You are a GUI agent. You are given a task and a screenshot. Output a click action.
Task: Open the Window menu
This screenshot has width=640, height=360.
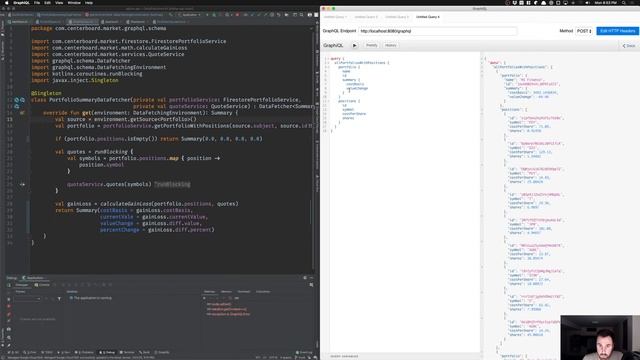tap(74, 3)
